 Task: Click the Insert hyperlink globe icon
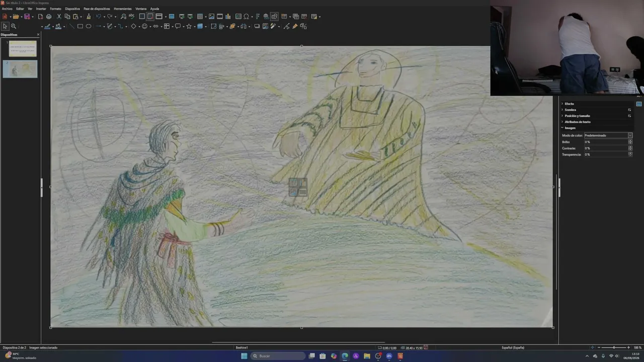click(266, 17)
